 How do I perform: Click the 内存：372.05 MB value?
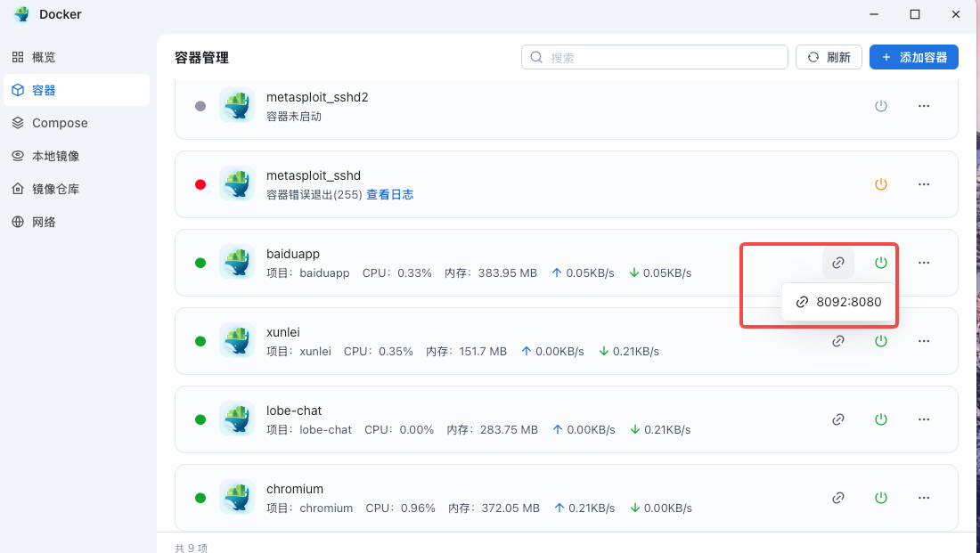pos(494,508)
